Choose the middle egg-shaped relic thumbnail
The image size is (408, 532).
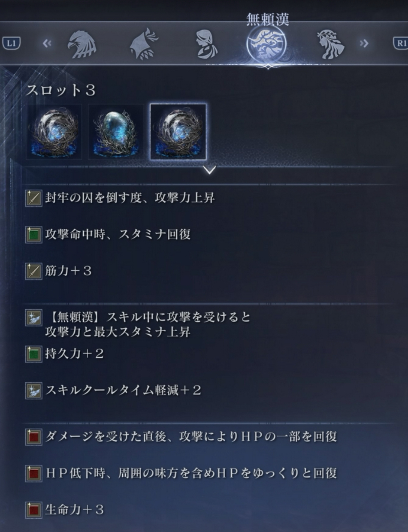coord(116,132)
